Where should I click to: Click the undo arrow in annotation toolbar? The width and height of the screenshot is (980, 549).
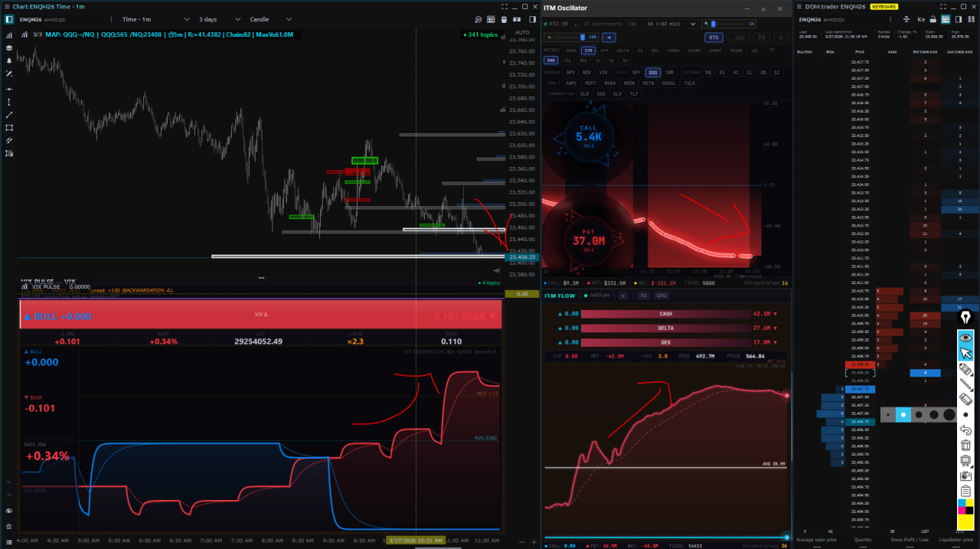[x=965, y=430]
